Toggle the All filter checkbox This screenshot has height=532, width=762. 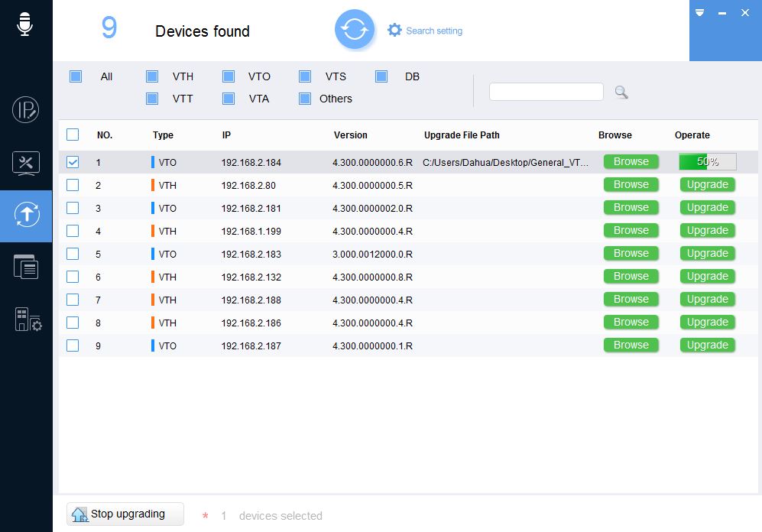[76, 76]
